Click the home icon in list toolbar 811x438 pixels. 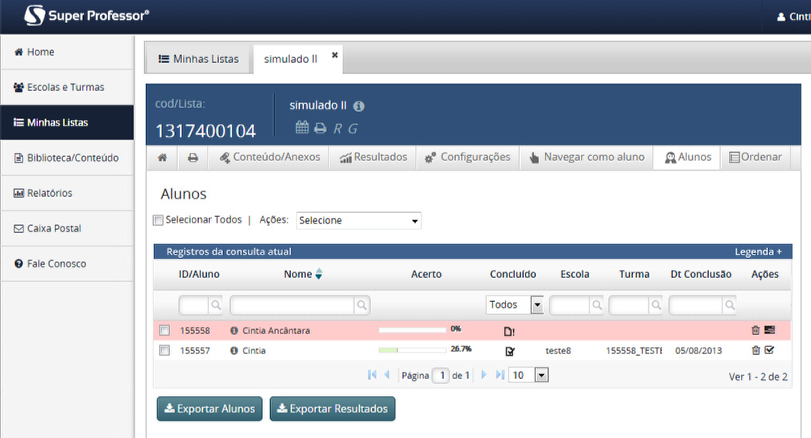[163, 158]
